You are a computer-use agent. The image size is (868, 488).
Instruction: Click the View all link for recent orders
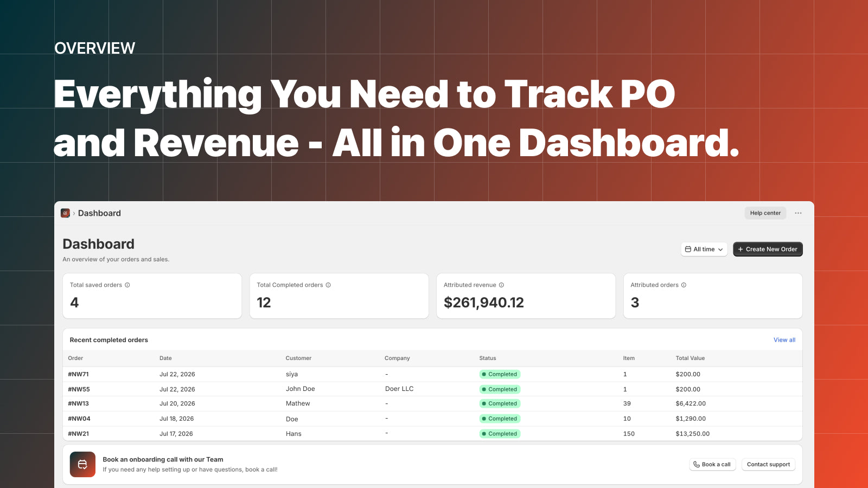[784, 340]
